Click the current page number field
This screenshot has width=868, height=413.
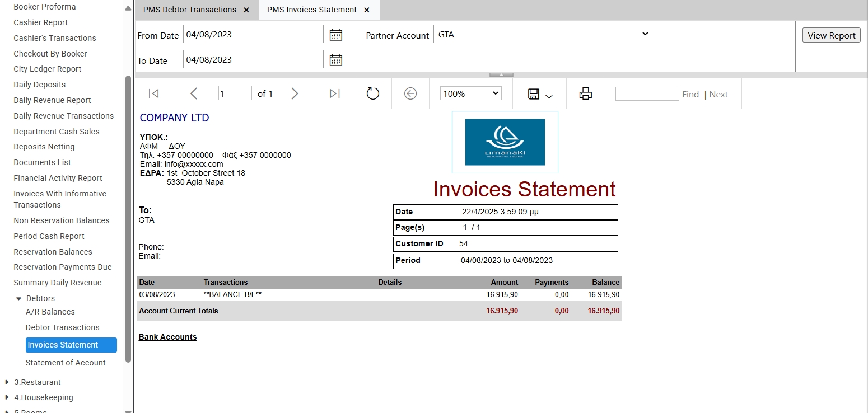pos(235,93)
